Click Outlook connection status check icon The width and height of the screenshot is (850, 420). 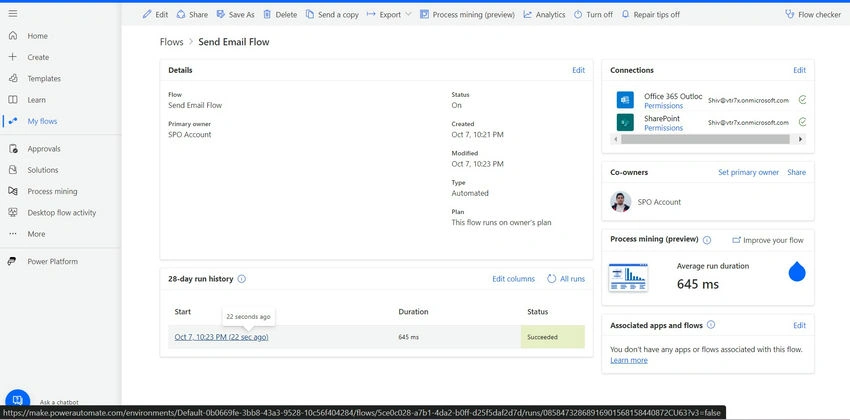[x=802, y=100]
